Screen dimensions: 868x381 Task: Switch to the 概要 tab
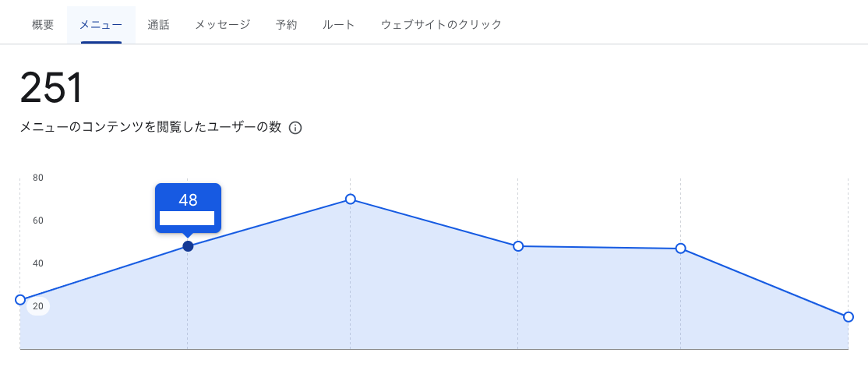tap(43, 24)
